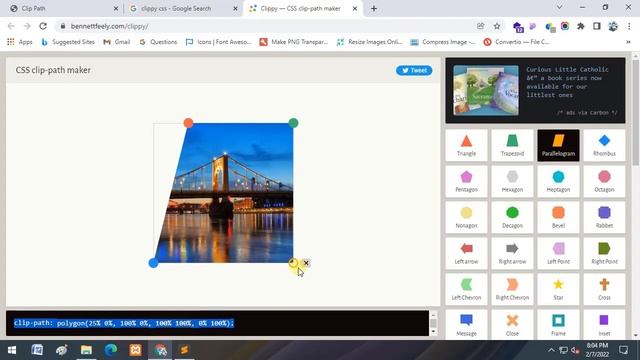The height and width of the screenshot is (360, 640).
Task: Open the 'ads via Carbon' link
Action: coord(587,112)
